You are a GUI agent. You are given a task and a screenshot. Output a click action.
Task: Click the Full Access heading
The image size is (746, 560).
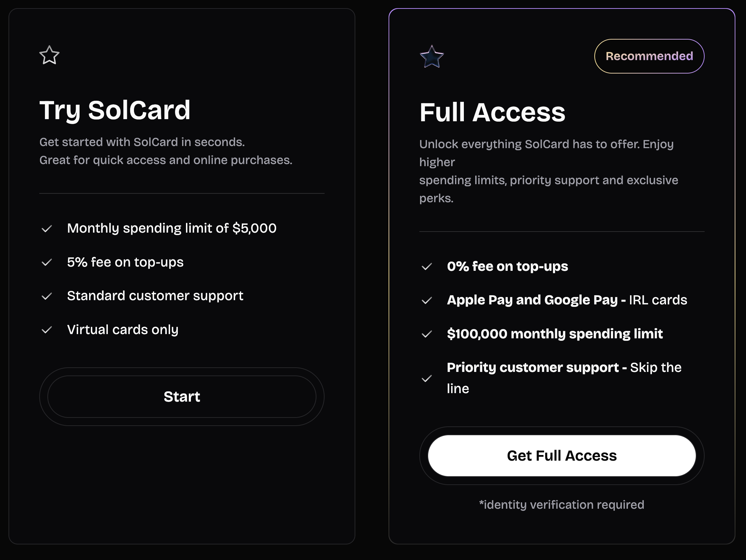(493, 112)
